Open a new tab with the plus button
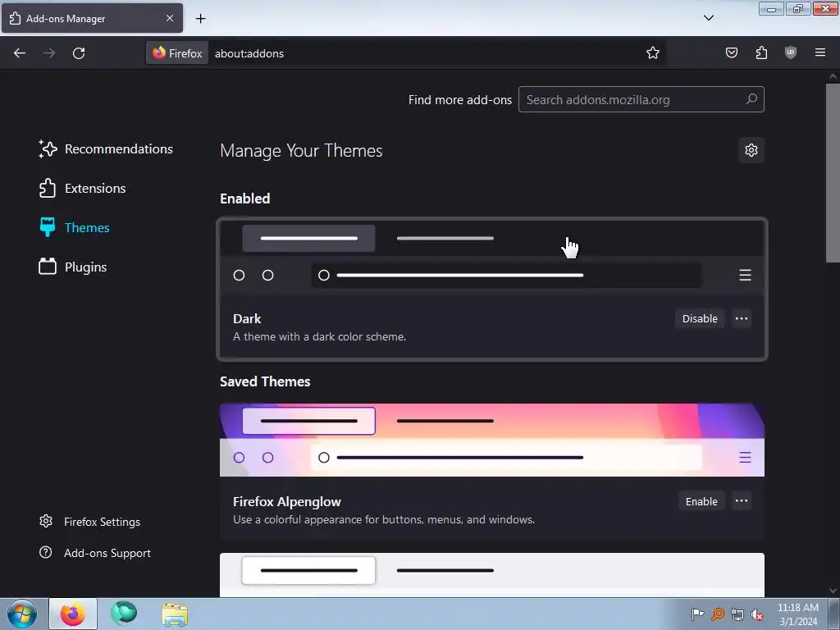Viewport: 840px width, 630px height. point(200,19)
